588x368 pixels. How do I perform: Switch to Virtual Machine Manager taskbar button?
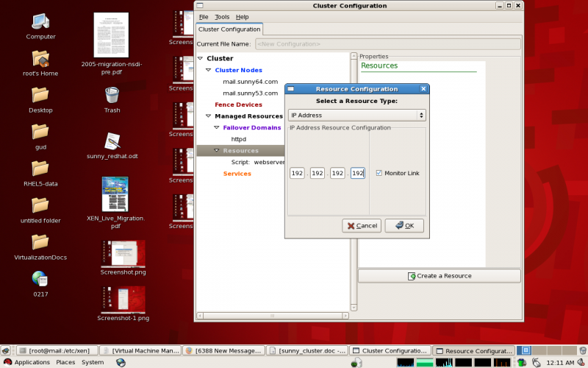[141, 351]
